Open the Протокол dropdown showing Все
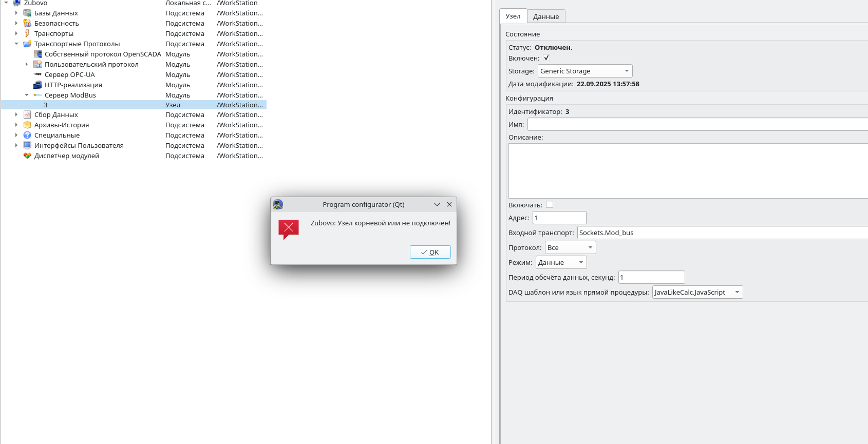Image resolution: width=868 pixels, height=444 pixels. click(570, 247)
